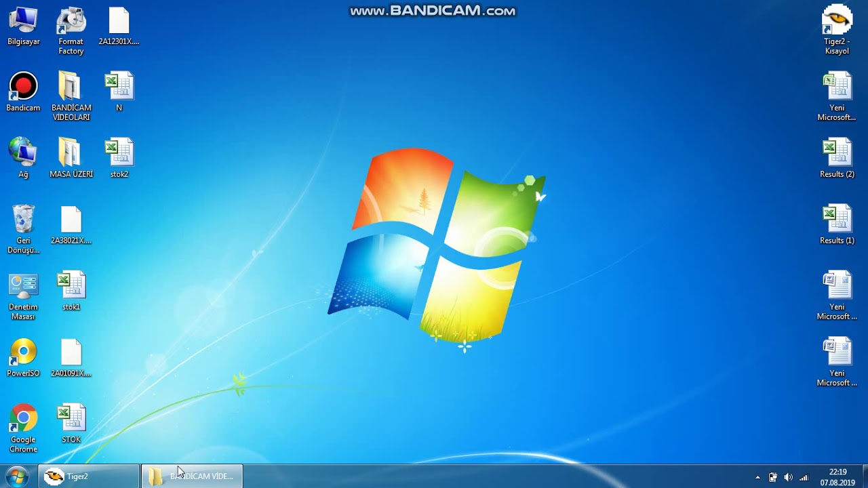This screenshot has width=868, height=488.
Task: Select the Excel file named N
Action: [x=119, y=92]
